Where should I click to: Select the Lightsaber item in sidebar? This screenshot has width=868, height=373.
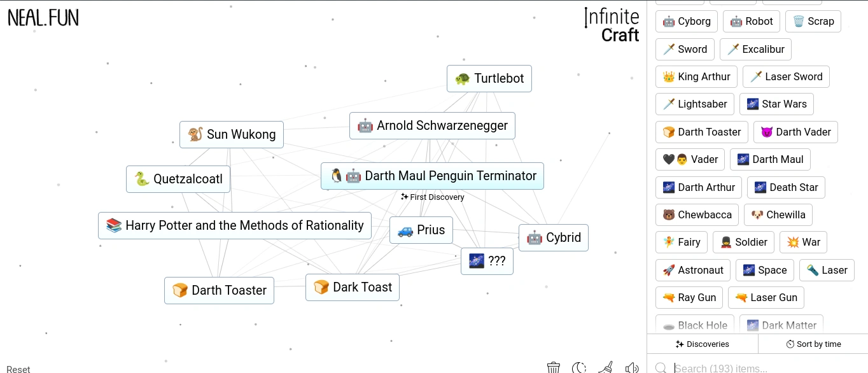tap(696, 104)
